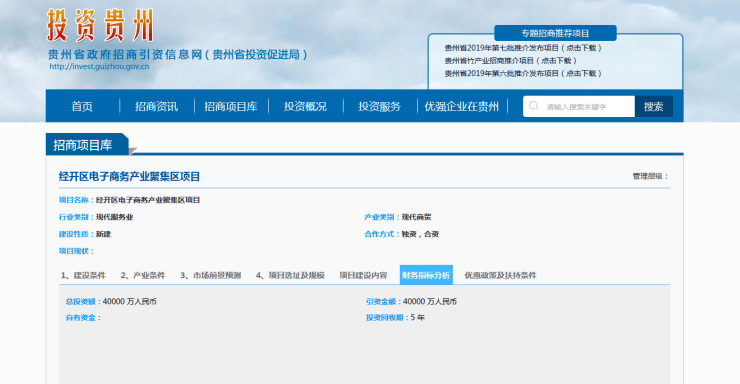
Task: Click the 产业类别 value 现代商贸
Action: (x=416, y=217)
